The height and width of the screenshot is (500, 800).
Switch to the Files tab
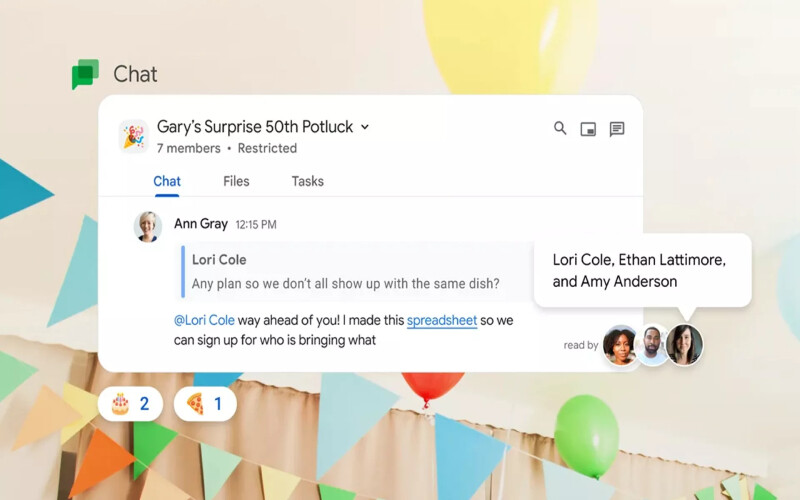[x=236, y=181]
